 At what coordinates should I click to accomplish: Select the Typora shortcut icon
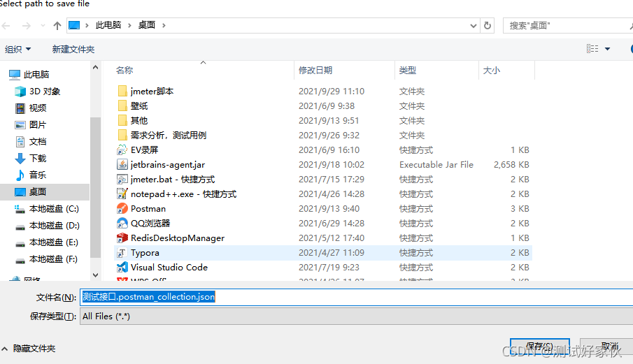122,253
